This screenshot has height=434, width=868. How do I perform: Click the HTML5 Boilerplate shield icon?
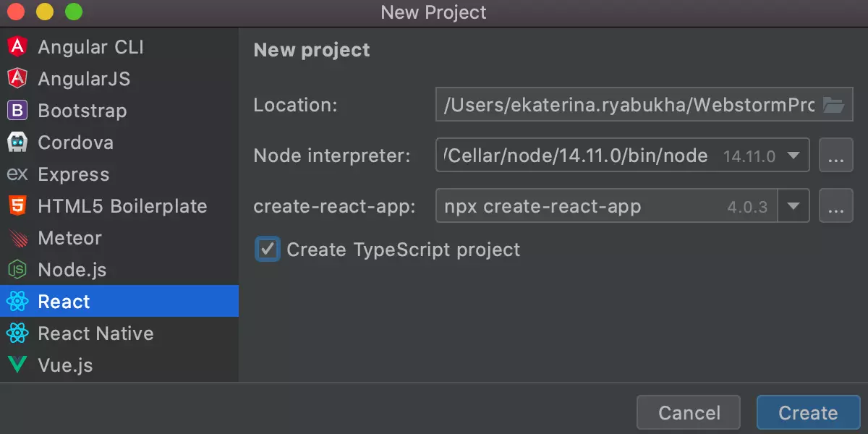pos(17,206)
